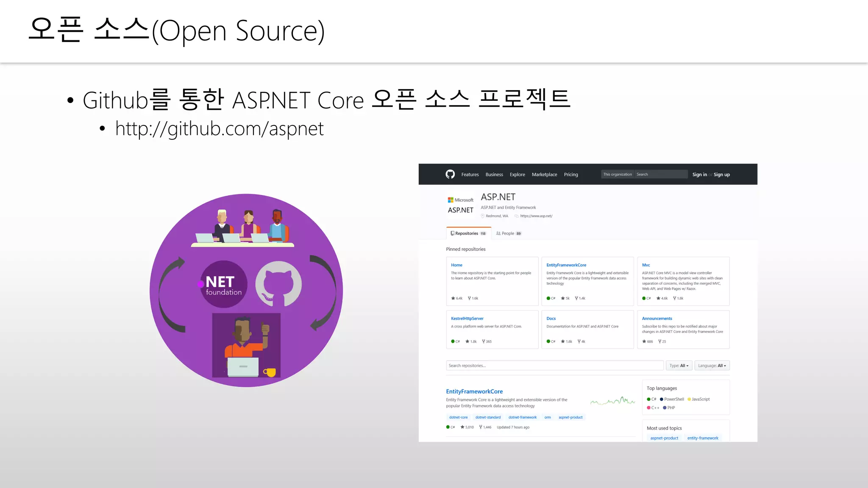This screenshot has height=488, width=868.
Task: Click the 1,446 forks icon in the repository list
Action: pyautogui.click(x=481, y=427)
